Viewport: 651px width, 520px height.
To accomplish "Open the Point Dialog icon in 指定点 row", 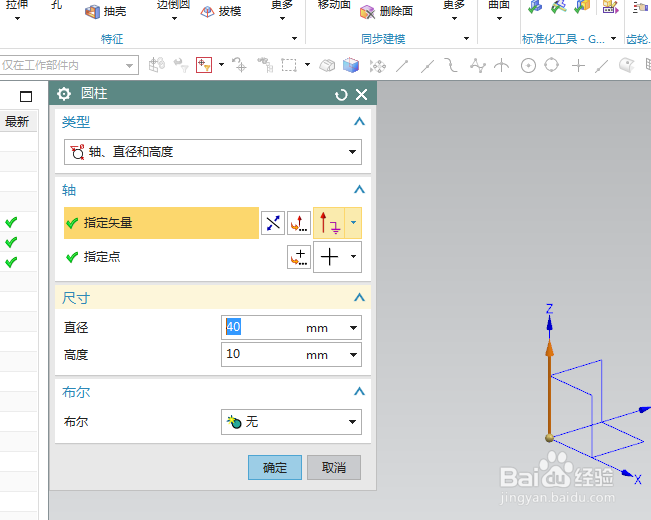I will coord(299,257).
